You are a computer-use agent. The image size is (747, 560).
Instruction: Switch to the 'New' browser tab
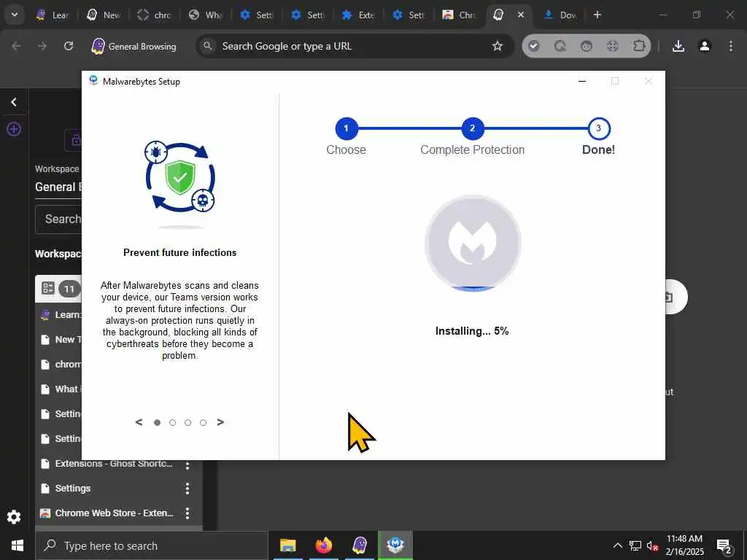pos(104,15)
